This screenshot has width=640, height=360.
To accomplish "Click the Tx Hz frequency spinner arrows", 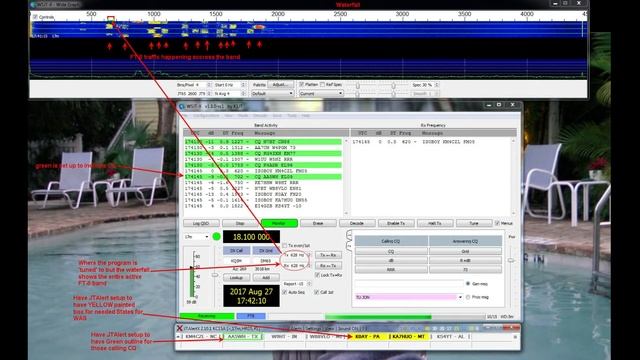I will click(x=309, y=255).
